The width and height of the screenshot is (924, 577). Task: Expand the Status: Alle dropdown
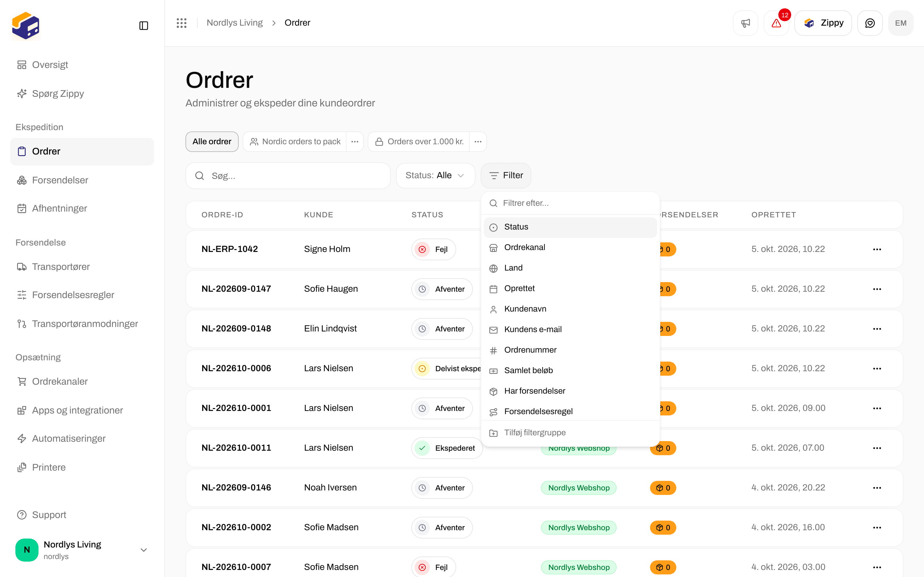435,175
